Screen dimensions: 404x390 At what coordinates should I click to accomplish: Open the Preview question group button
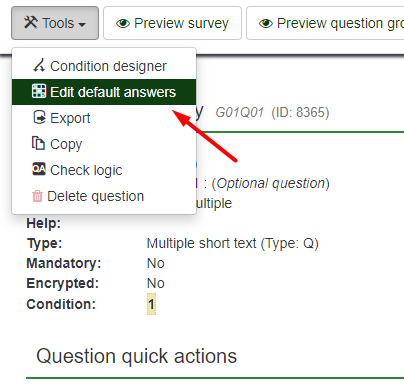tap(325, 23)
